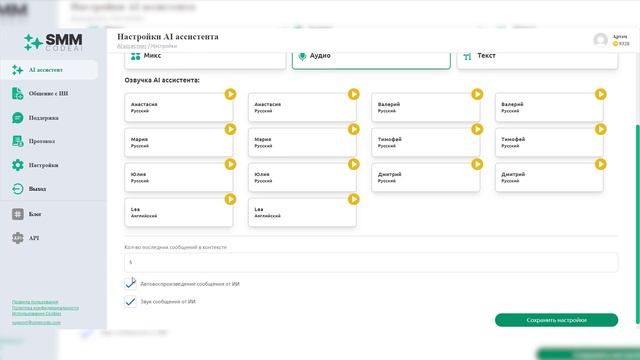Open the API gear icon in sidebar
Image resolution: width=640 pixels, height=360 pixels.
17,238
